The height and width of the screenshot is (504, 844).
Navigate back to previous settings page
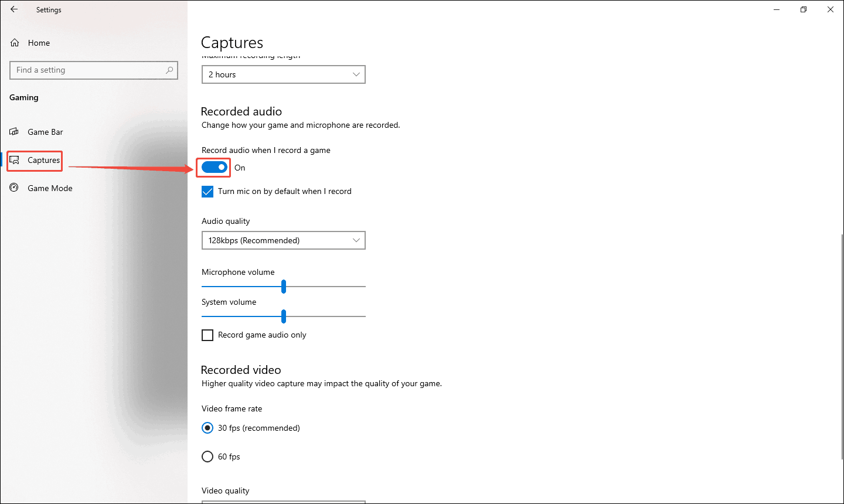pyautogui.click(x=14, y=9)
